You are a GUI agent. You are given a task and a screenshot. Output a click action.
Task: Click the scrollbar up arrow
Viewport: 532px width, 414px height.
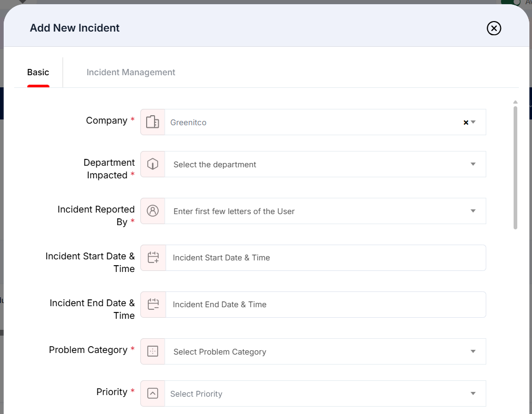515,102
